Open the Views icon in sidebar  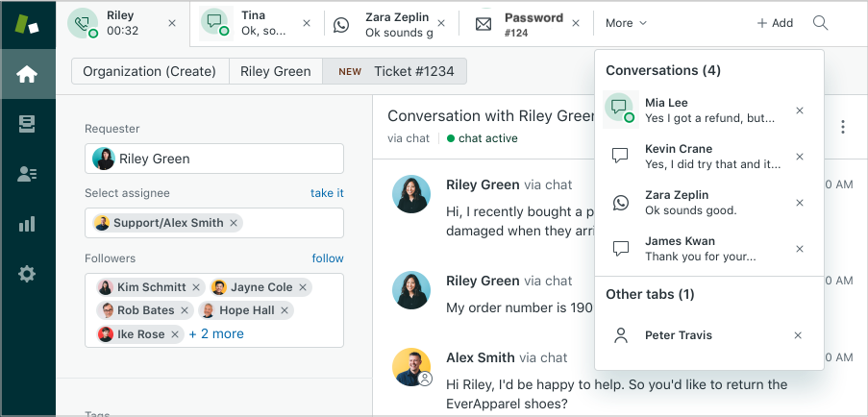[27, 124]
